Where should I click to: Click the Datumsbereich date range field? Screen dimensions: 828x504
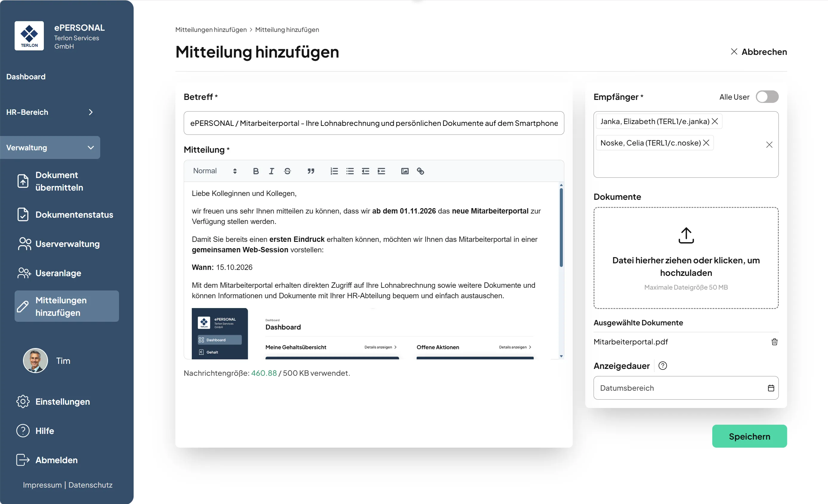(x=686, y=388)
